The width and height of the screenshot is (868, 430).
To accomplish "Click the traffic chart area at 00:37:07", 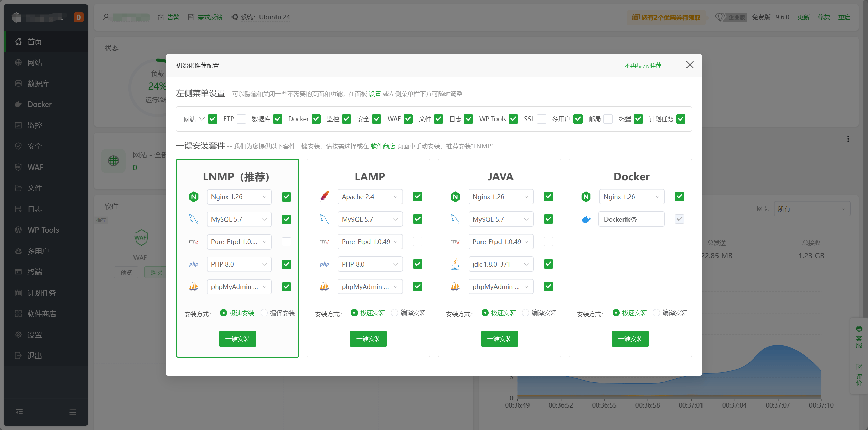I will pyautogui.click(x=777, y=371).
